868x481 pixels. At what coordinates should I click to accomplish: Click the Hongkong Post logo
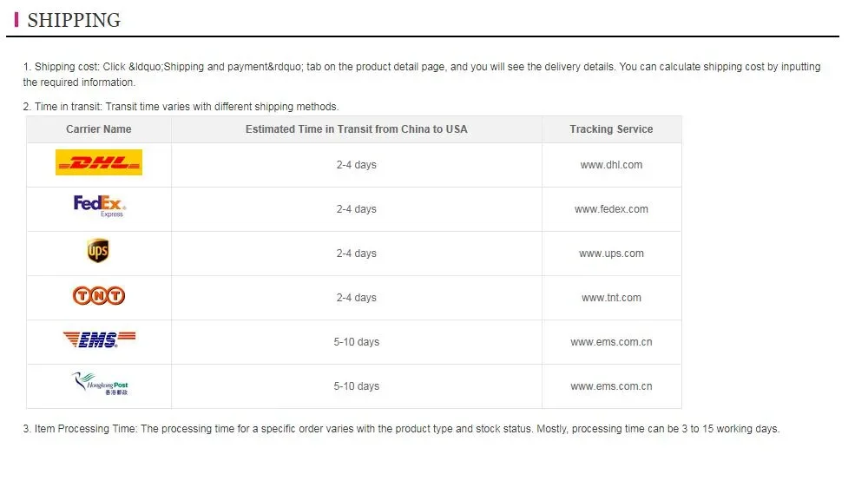tap(100, 385)
